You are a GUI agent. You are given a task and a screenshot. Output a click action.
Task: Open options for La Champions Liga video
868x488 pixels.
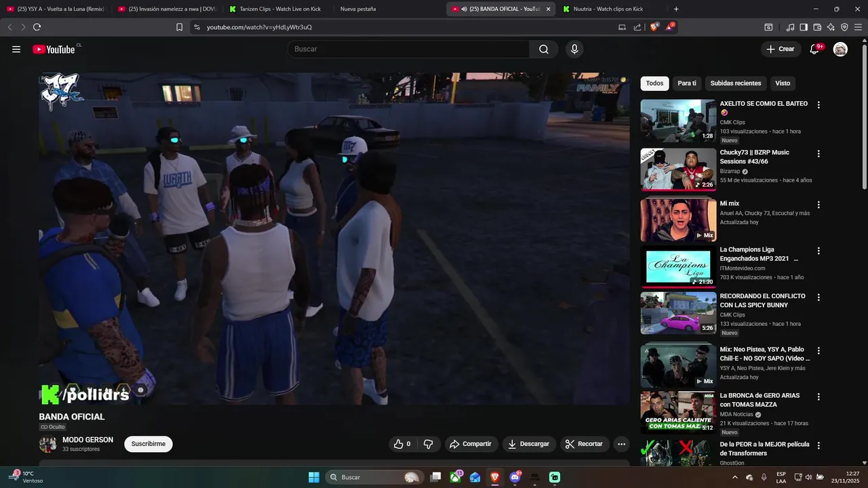pyautogui.click(x=818, y=251)
